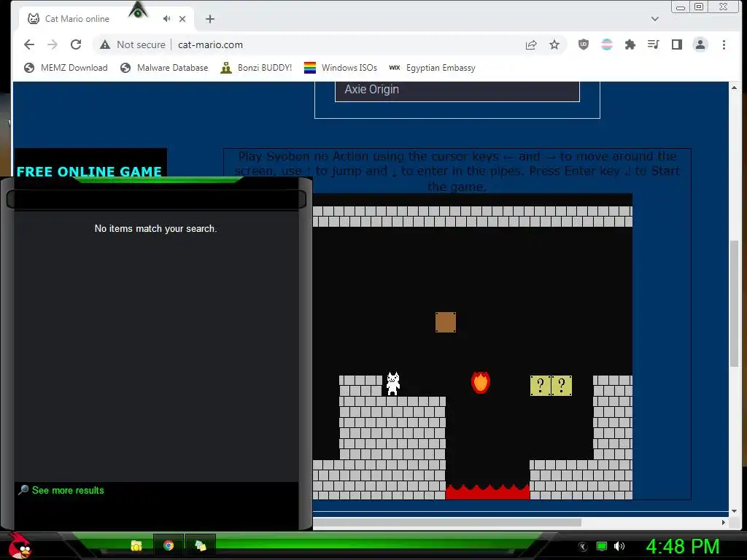Bookmark this page with the star icon
The width and height of the screenshot is (747, 560).
pos(554,44)
